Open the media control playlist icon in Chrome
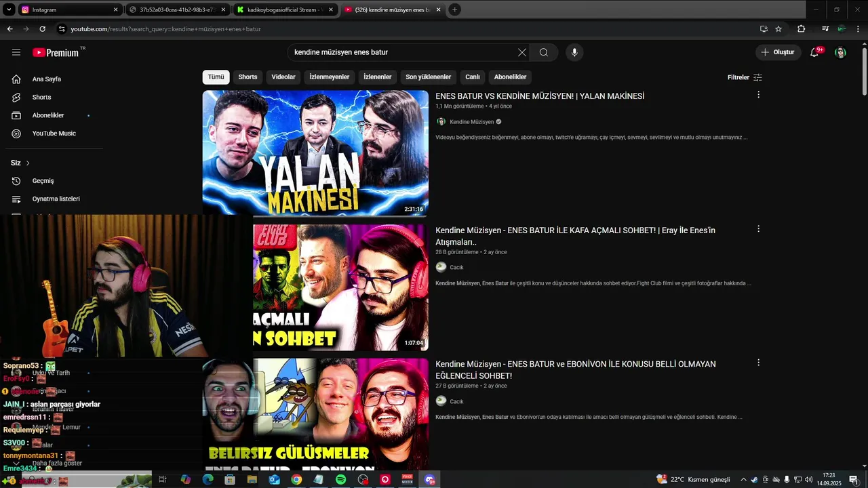Viewport: 868px width, 488px height. coord(825,28)
